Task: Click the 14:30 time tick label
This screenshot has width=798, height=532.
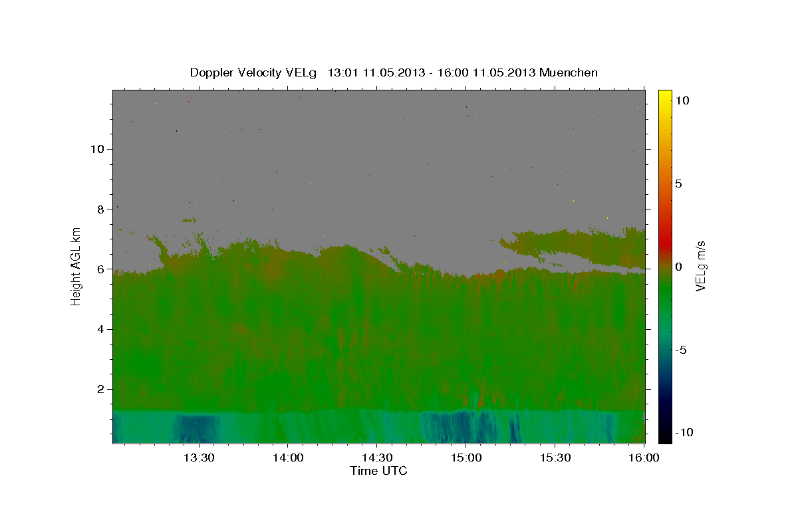Action: pyautogui.click(x=376, y=458)
